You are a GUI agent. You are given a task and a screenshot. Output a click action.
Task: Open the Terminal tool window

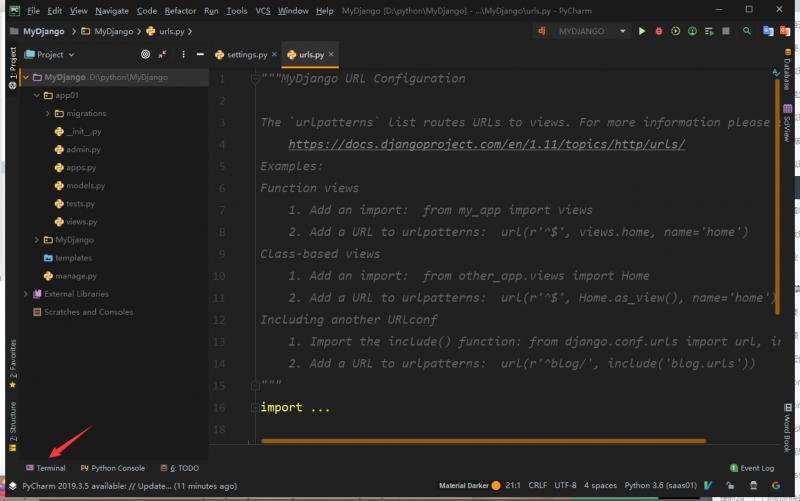coord(45,468)
